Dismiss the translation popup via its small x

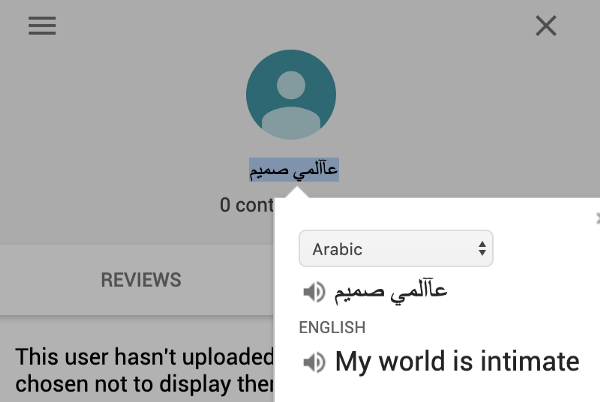coord(598,218)
